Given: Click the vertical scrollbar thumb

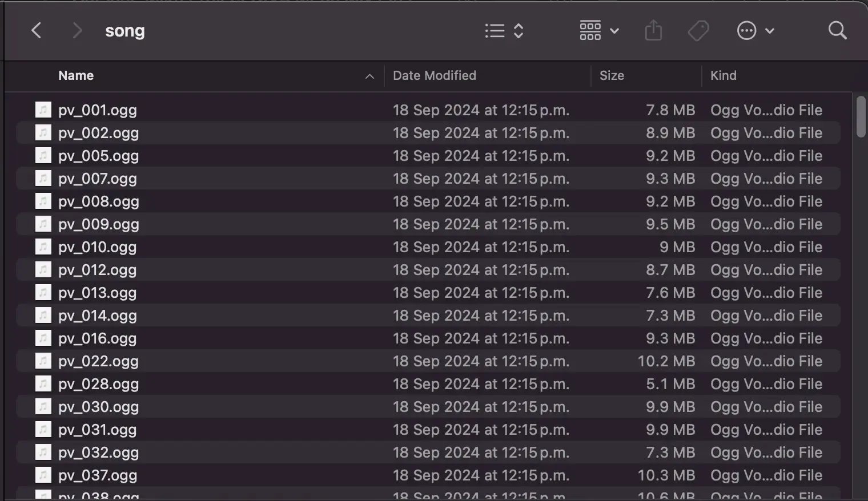Looking at the screenshot, I should 861,116.
